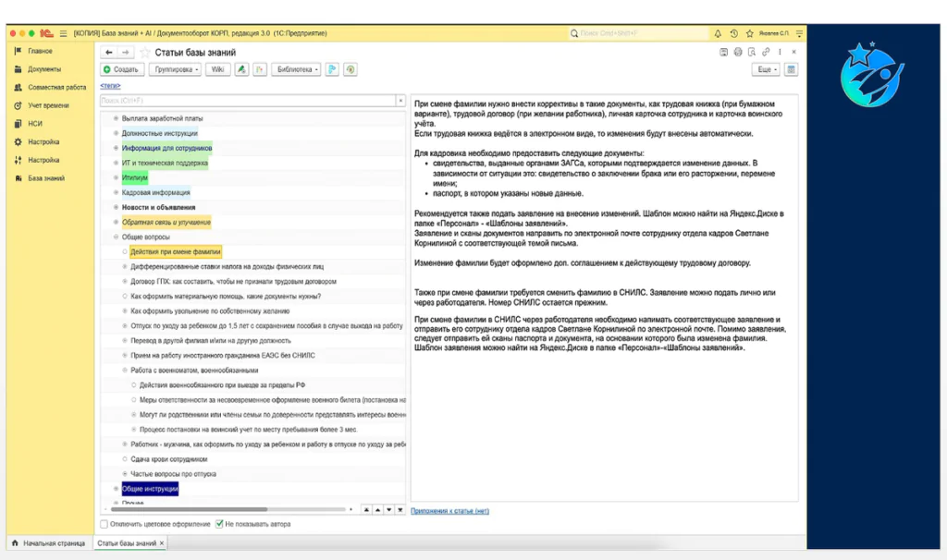Click the blue flag toolbar icon
Screen dimensions: 947x560
point(332,69)
